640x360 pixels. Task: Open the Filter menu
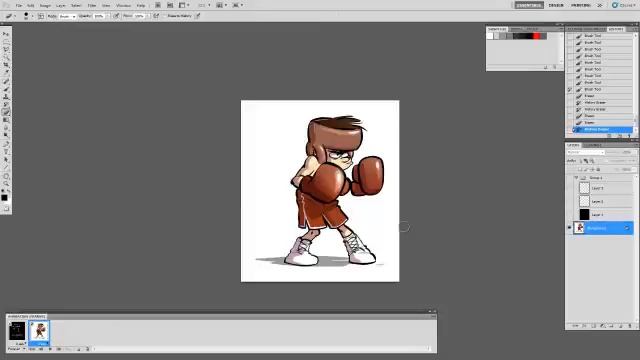click(92, 6)
